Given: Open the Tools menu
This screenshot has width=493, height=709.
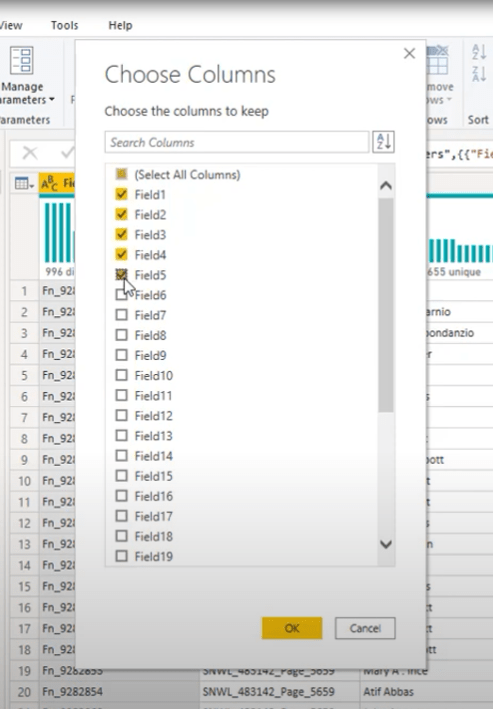Looking at the screenshot, I should click(64, 25).
